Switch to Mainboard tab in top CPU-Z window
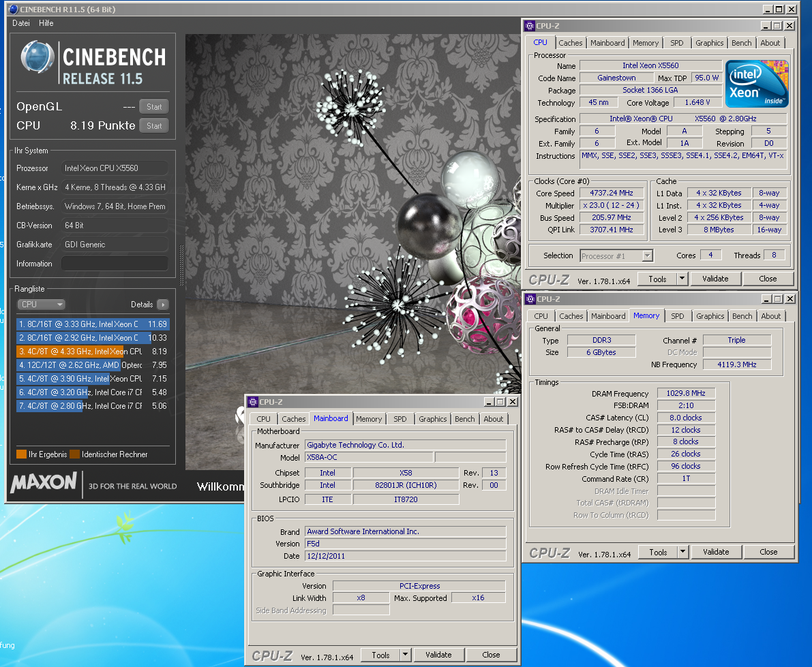The image size is (812, 667). coord(607,43)
